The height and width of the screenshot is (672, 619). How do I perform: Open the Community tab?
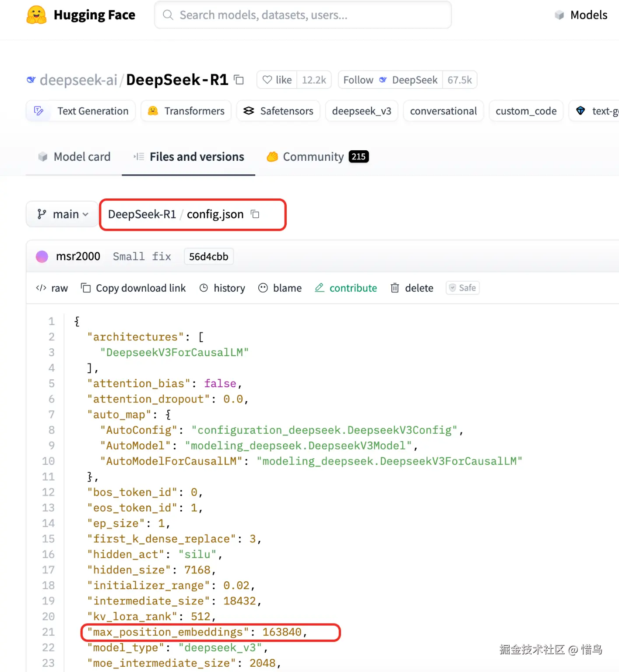coord(317,157)
